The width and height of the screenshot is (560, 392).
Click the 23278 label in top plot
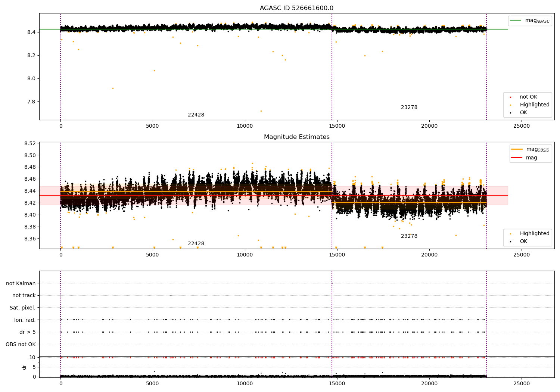pyautogui.click(x=409, y=108)
